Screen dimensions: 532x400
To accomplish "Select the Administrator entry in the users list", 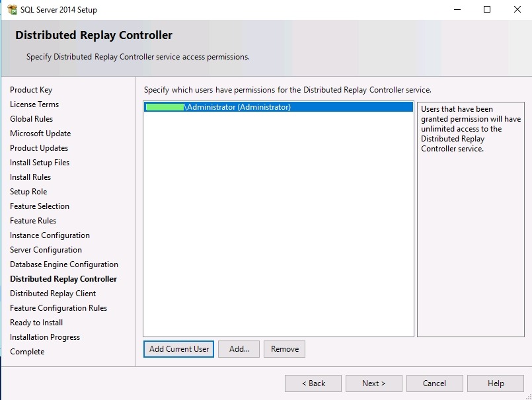I will pos(278,107).
